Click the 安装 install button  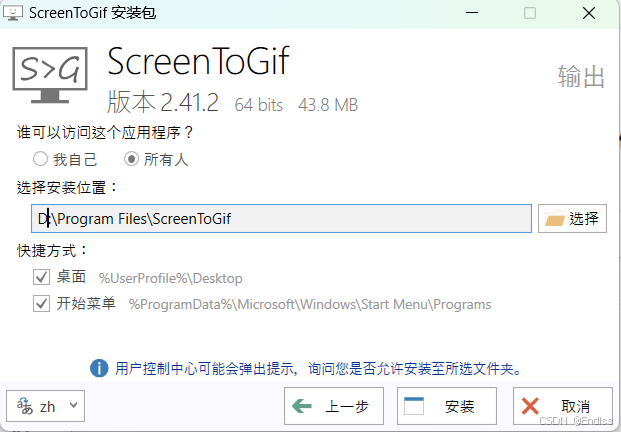[447, 406]
